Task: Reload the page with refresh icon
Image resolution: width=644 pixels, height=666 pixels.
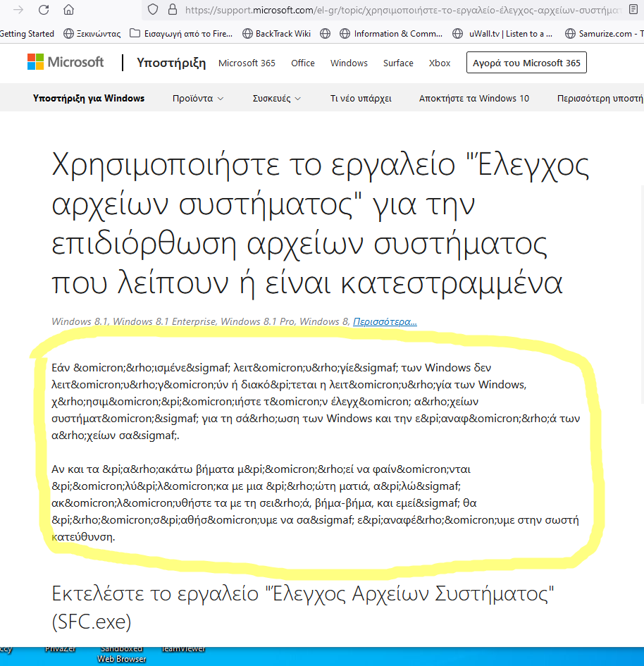Action: click(x=43, y=10)
